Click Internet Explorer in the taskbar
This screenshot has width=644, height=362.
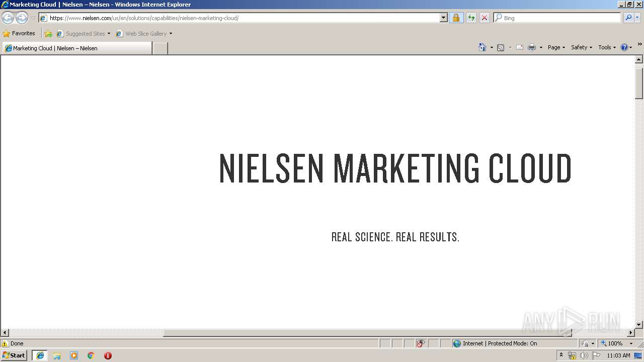40,355
